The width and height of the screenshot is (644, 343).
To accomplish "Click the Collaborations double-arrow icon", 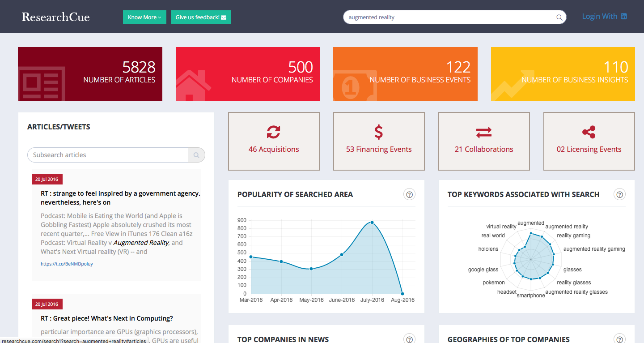I will point(483,132).
